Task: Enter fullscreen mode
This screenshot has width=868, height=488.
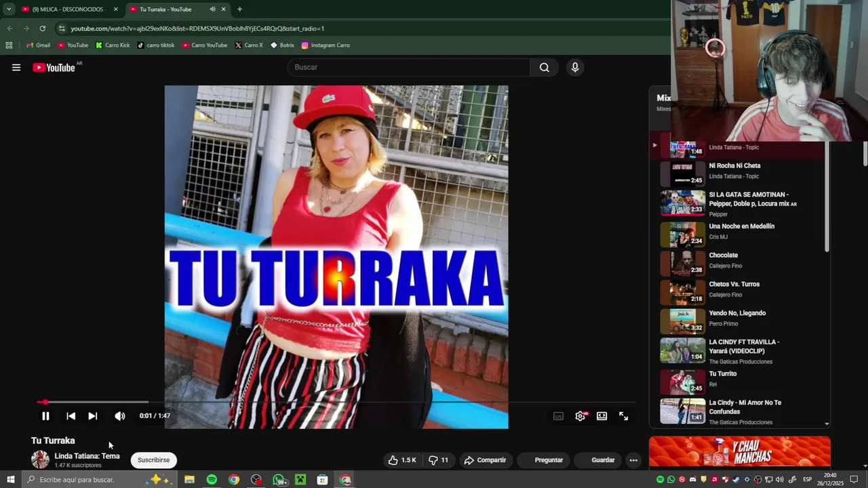Action: [624, 416]
